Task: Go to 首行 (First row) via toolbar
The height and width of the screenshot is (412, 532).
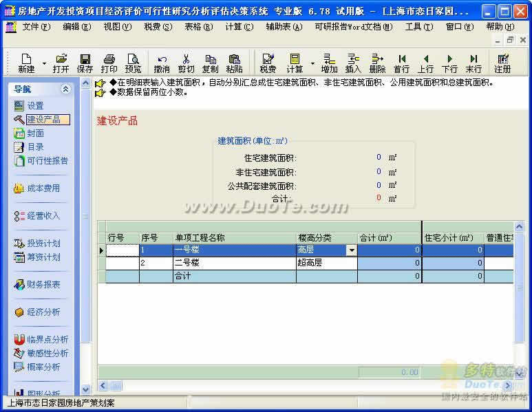Action: pyautogui.click(x=401, y=63)
